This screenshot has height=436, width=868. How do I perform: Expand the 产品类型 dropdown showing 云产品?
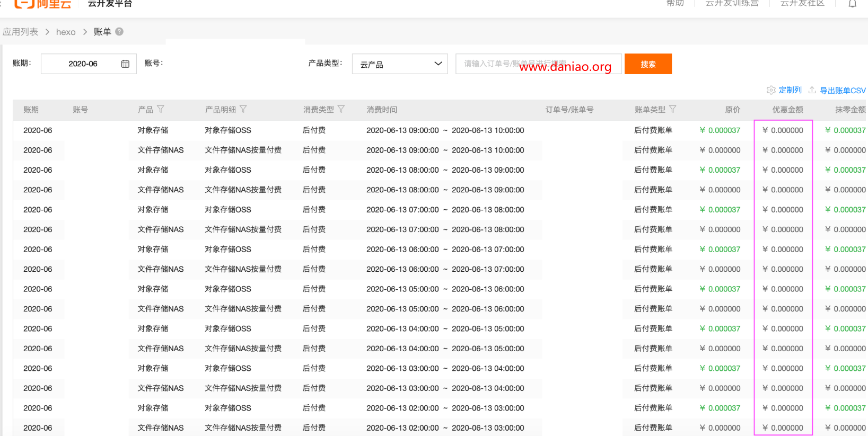pyautogui.click(x=400, y=64)
